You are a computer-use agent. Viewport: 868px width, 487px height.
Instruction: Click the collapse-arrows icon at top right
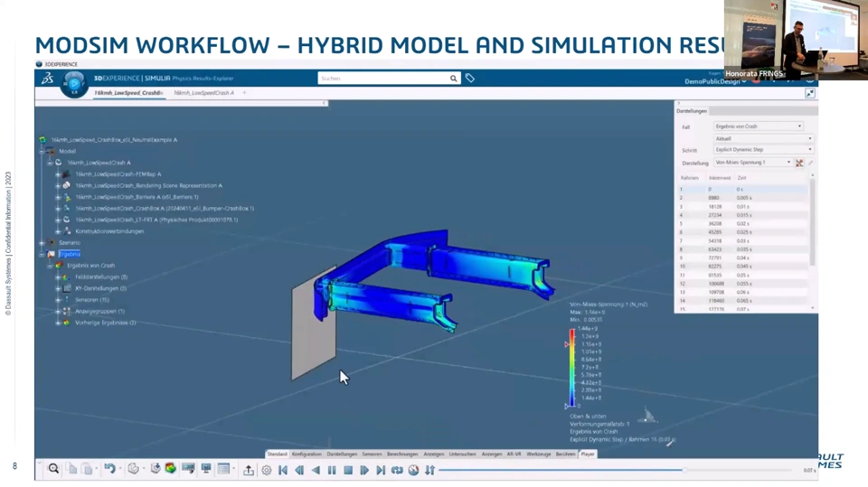click(x=810, y=94)
